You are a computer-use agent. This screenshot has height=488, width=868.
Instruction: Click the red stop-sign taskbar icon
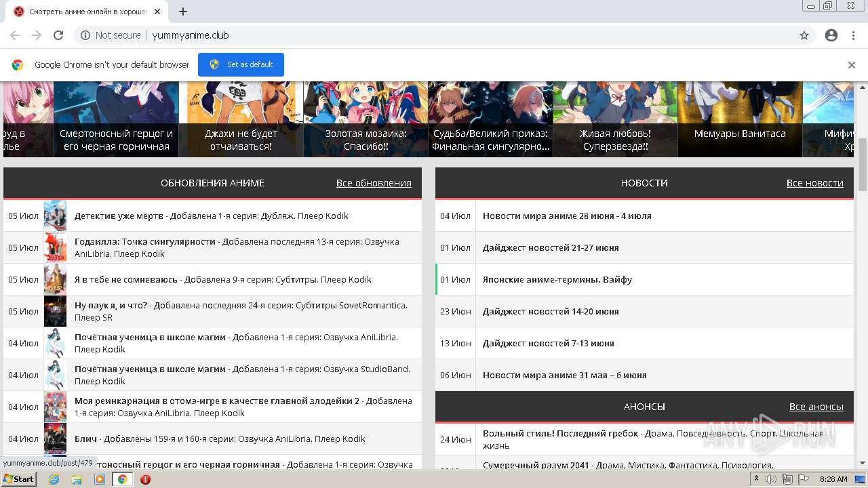pyautogui.click(x=145, y=479)
